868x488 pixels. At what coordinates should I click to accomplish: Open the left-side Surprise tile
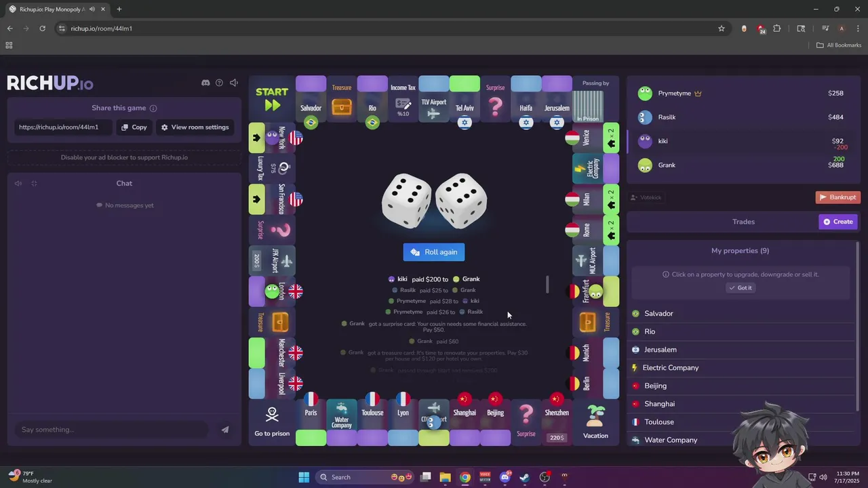(272, 230)
